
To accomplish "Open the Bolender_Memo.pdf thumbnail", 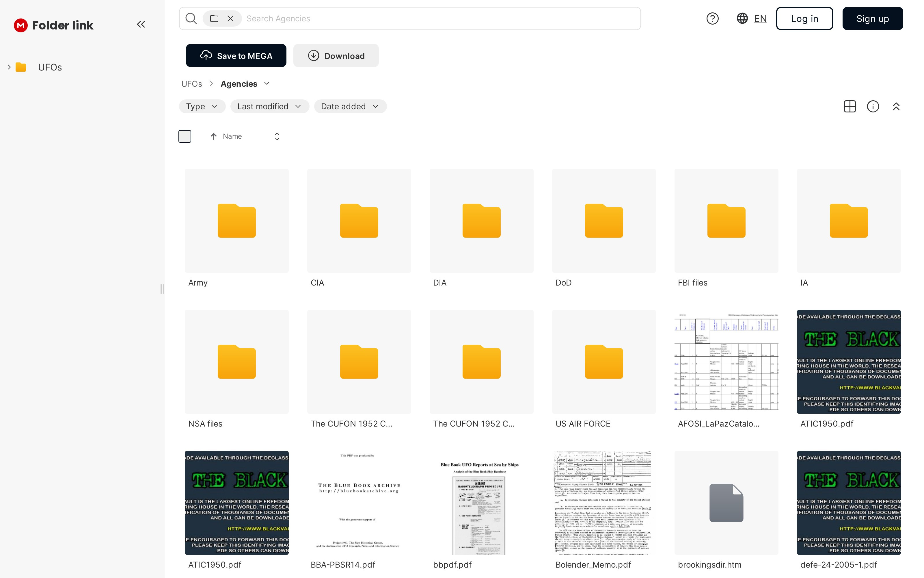I will [x=604, y=503].
